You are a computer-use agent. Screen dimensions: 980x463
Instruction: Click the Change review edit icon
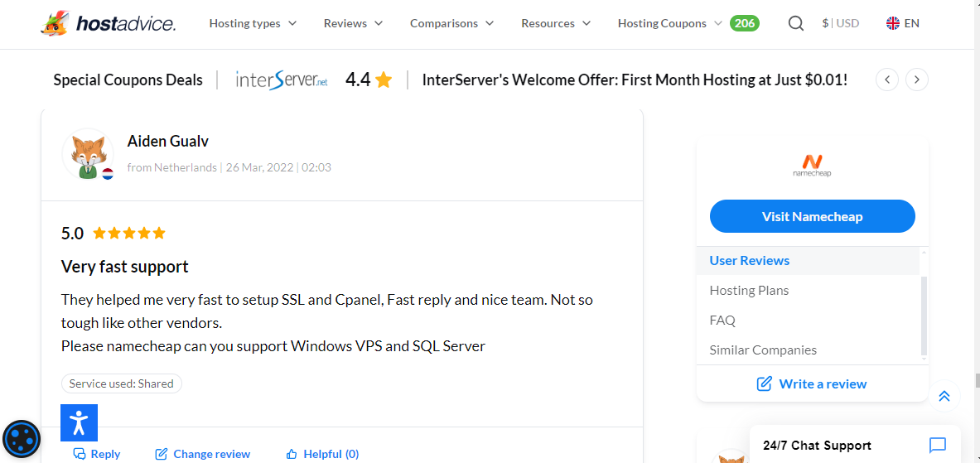coord(161,454)
